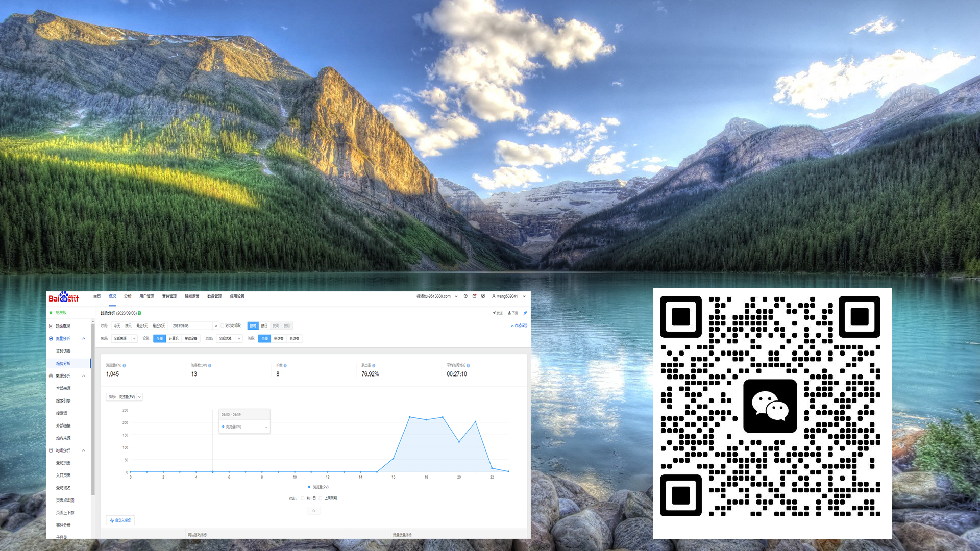980x551 pixels.
Task: Collapse the 访问分析 sidebar section
Action: (84, 450)
